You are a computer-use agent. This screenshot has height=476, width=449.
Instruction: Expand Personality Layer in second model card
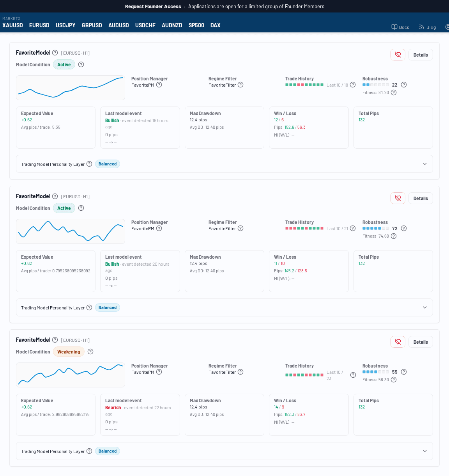click(x=425, y=307)
